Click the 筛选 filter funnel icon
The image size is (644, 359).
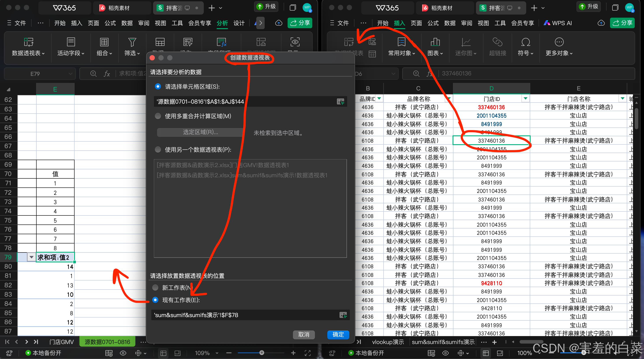(x=132, y=42)
